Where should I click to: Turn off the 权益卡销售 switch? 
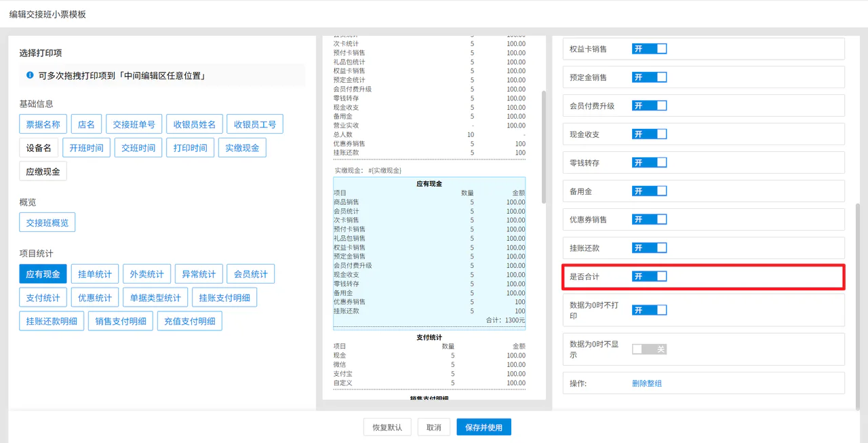[x=650, y=49]
